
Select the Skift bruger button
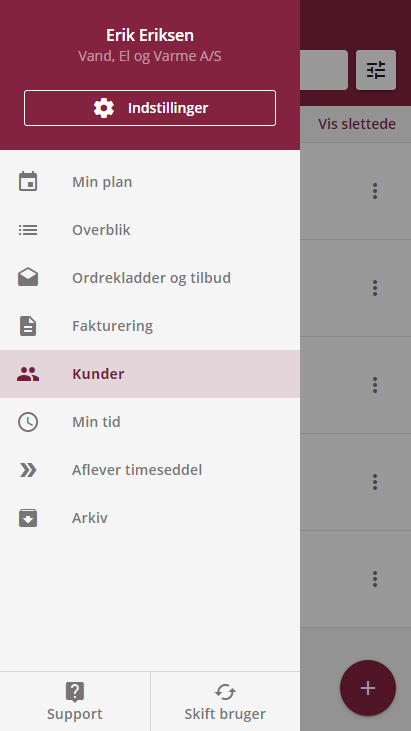tap(225, 702)
